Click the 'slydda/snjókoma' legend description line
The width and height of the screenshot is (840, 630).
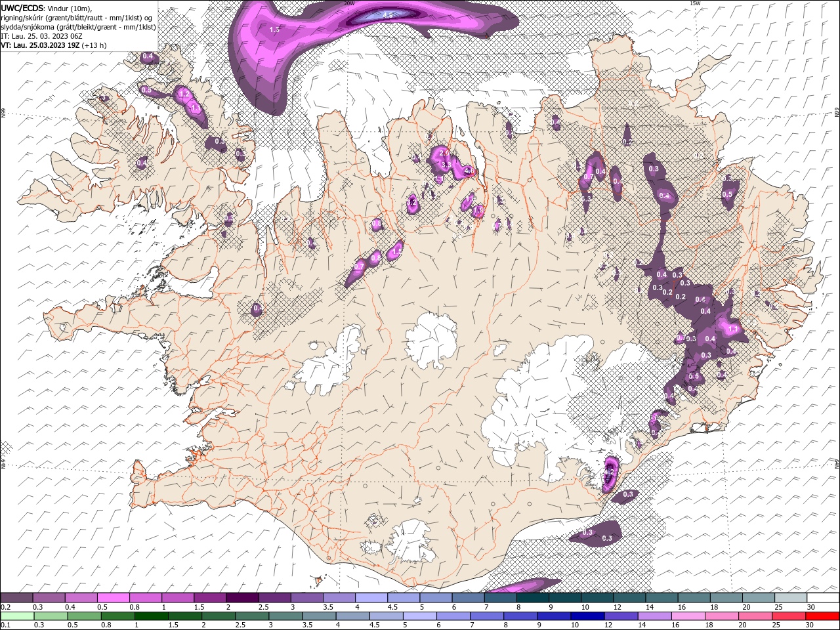79,27
